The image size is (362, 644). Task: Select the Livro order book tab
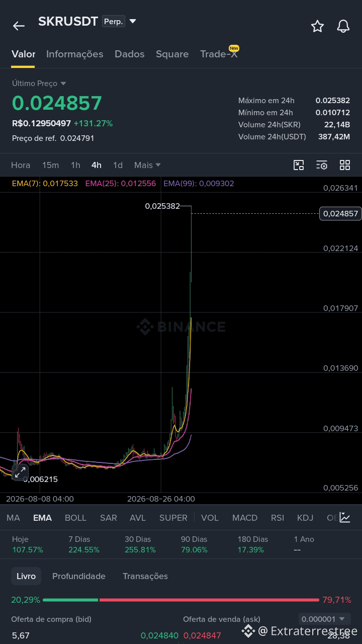click(x=26, y=576)
